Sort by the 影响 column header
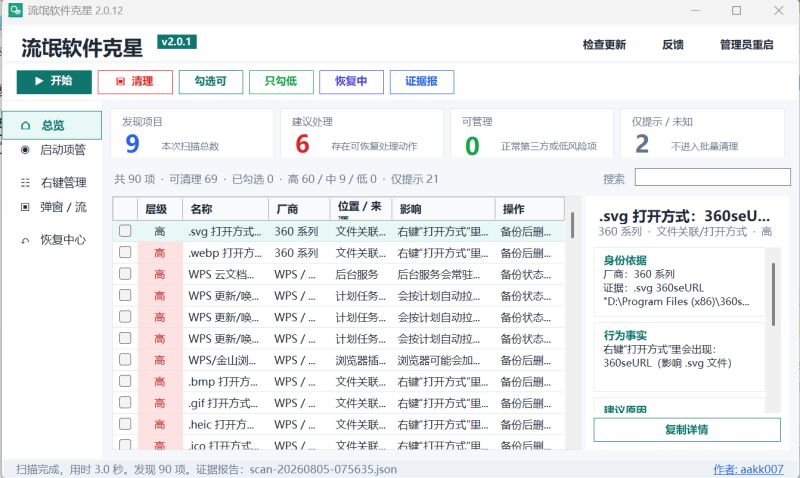Screen dimensions: 800x478 coord(443,209)
